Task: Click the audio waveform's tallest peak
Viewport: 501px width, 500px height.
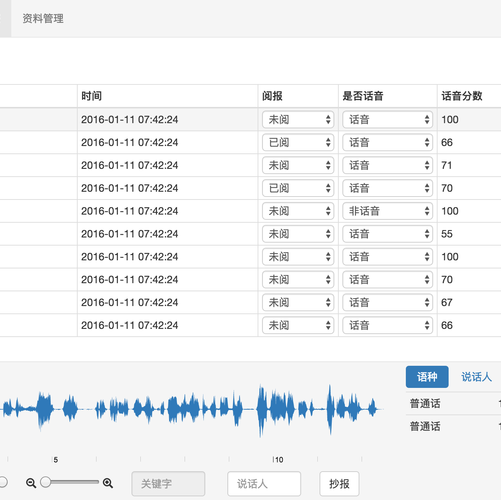Action: [261, 410]
